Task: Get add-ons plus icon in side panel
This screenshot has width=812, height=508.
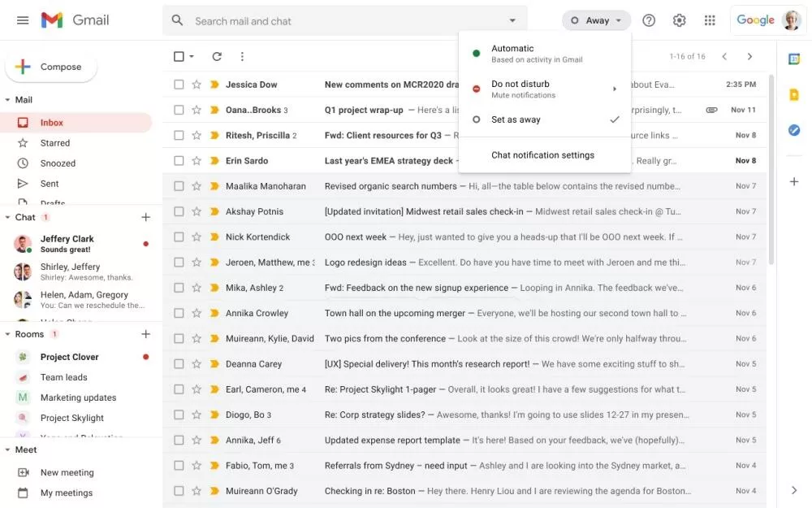Action: (794, 181)
